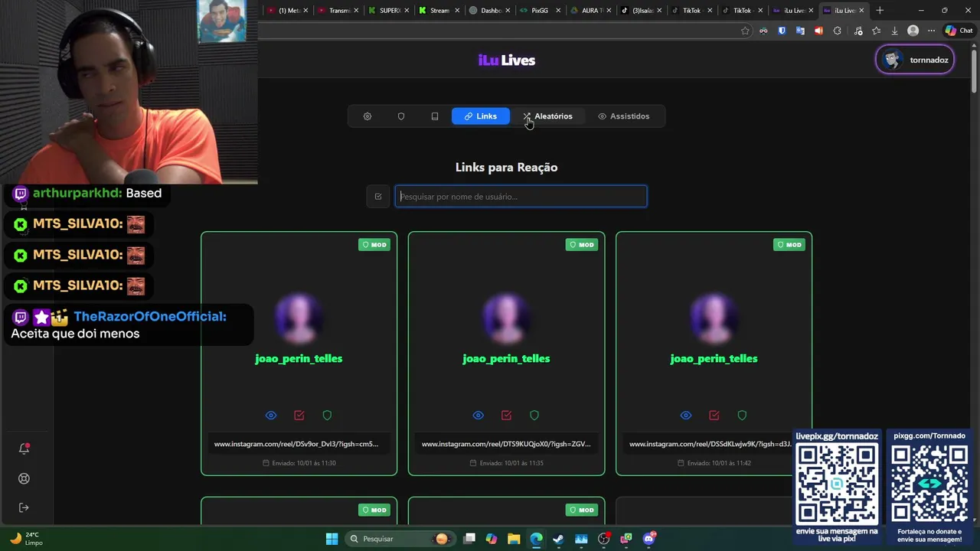The width and height of the screenshot is (980, 551).
Task: Focus the 'Pesquisar por nome de usuário' search field
Action: click(x=521, y=197)
